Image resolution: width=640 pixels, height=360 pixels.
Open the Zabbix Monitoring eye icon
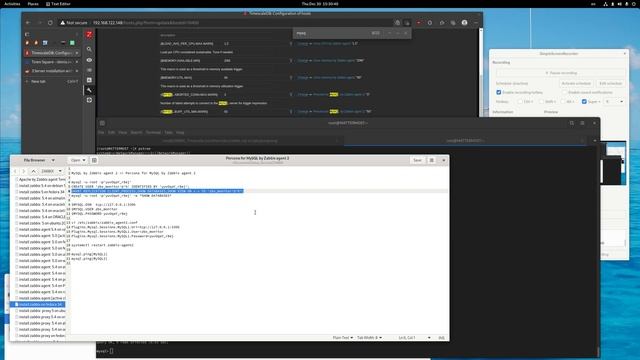pyautogui.click(x=89, y=60)
